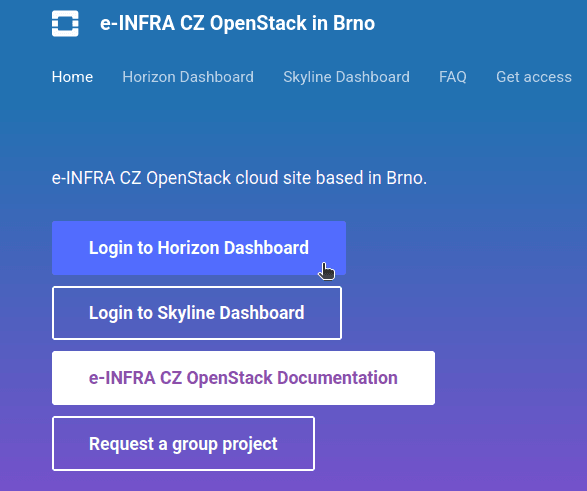Screen dimensions: 587x491
Task: Select the outlined Skyline login button
Action: point(197,313)
